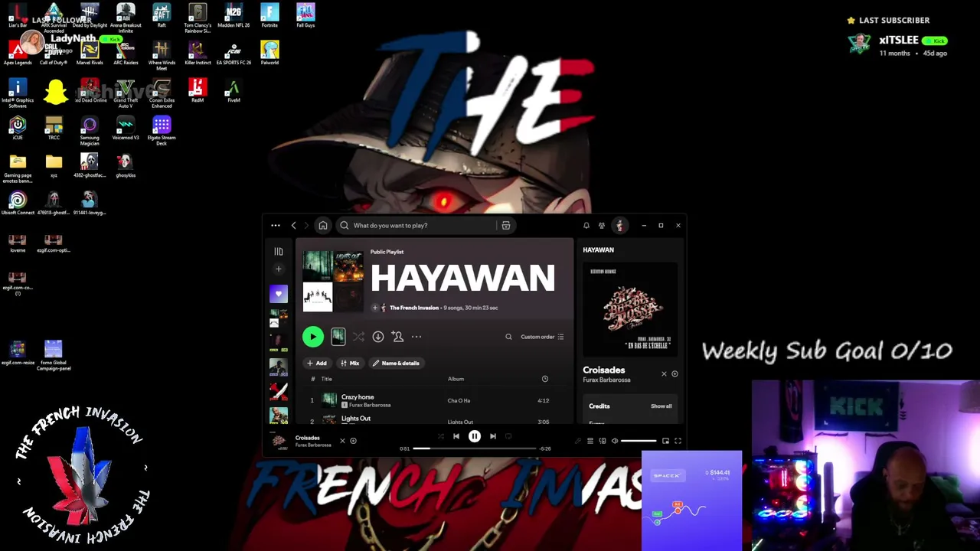Search within the HAYAWAN playlist
Screen dimensions: 980x551
coord(508,337)
